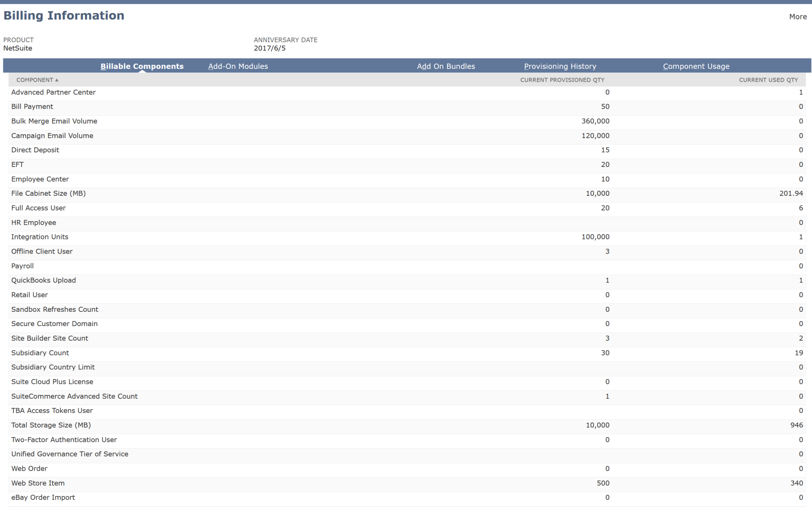Image resolution: width=812 pixels, height=515 pixels.
Task: Click Offline Client User component
Action: (42, 252)
